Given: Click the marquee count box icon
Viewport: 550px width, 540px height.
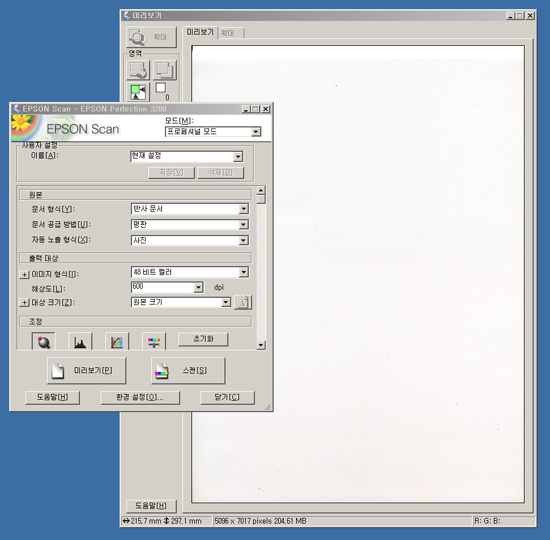Looking at the screenshot, I should pyautogui.click(x=161, y=88).
